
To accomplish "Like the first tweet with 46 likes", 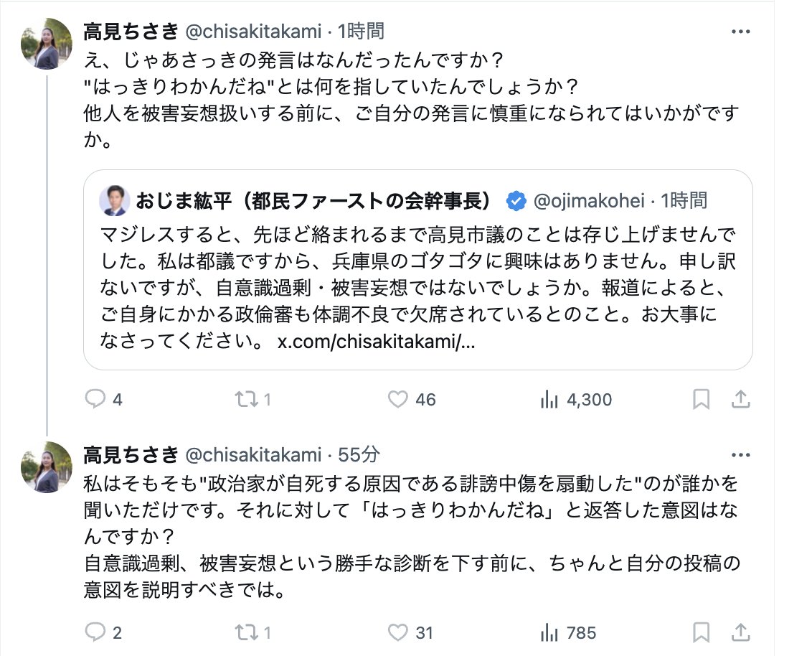I will [x=397, y=399].
